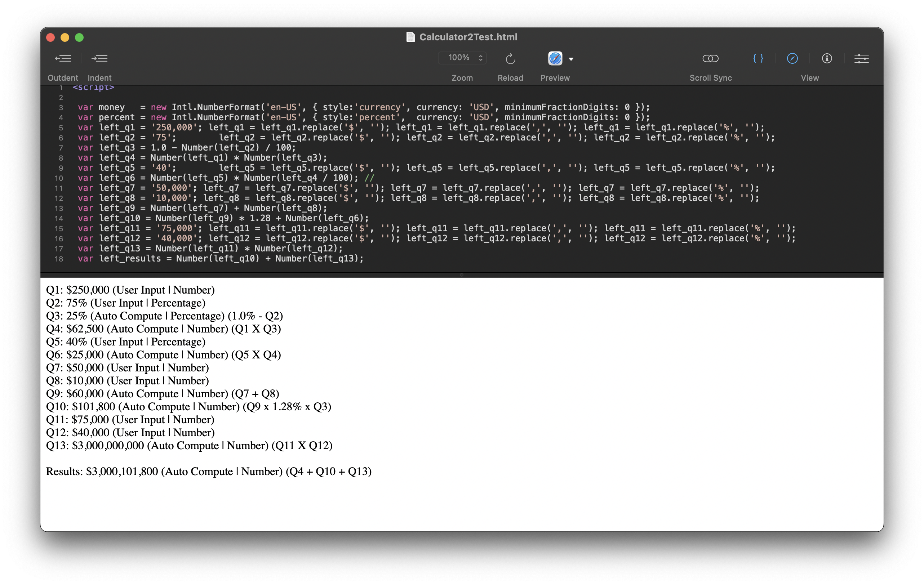924x585 pixels.
Task: Click the Safari preview browser icon
Action: click(555, 58)
